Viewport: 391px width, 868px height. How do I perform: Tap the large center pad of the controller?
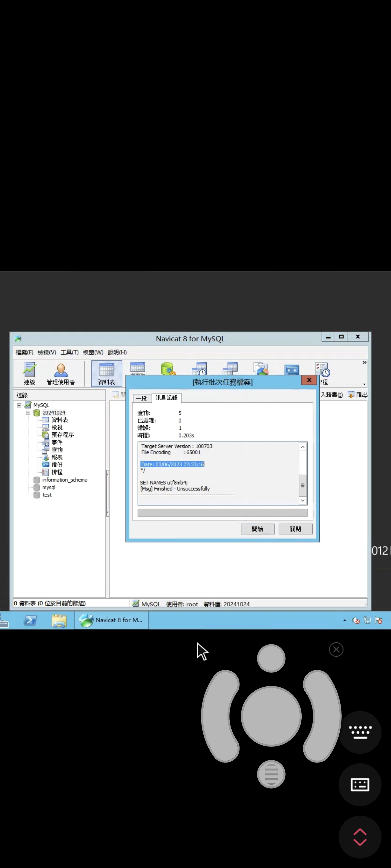pos(271,716)
